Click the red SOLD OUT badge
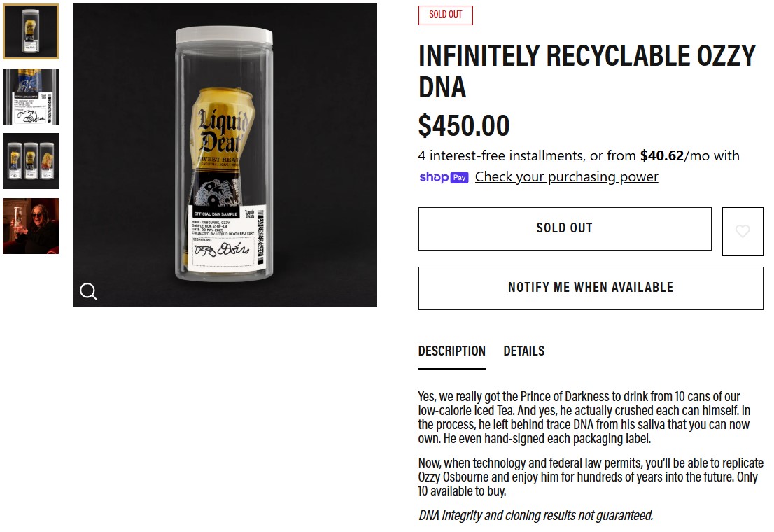Viewport: 774px width, 532px height. (445, 15)
